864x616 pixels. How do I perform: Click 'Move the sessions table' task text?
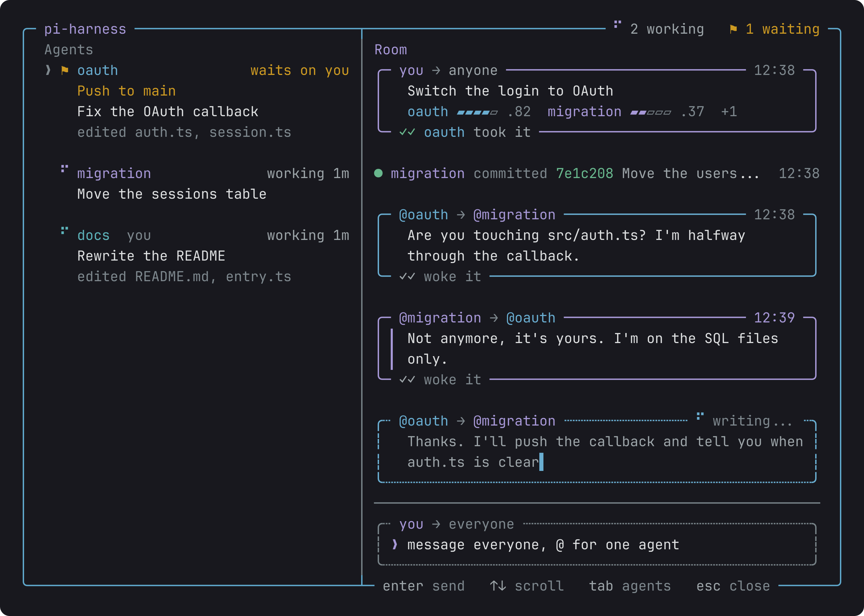172,194
